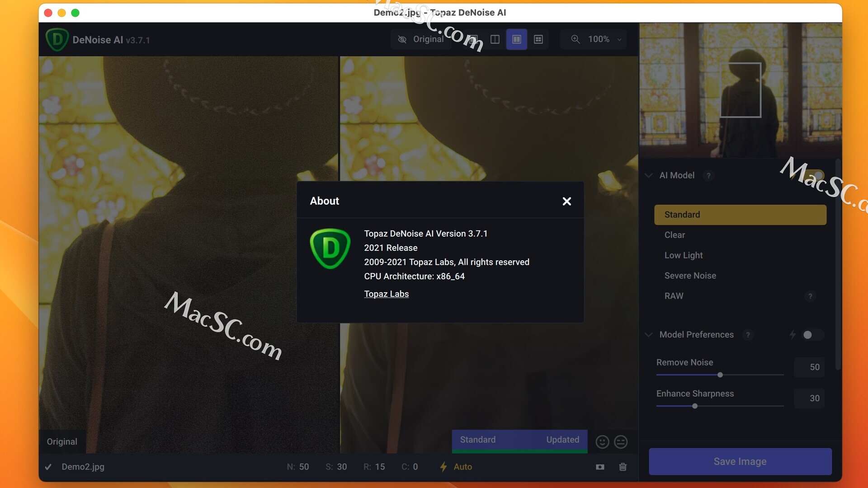Click the right panel scrollbar
Screen dimensions: 868x488
click(838, 264)
